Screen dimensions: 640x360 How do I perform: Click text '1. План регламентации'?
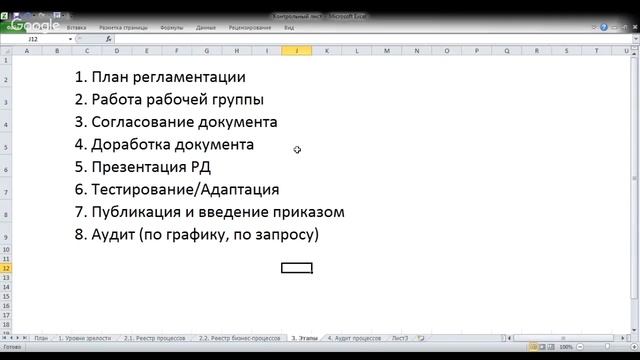coord(160,77)
